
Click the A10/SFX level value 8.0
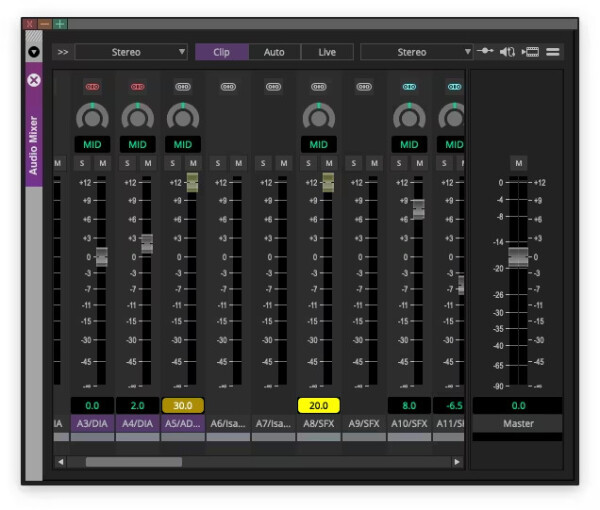(x=409, y=406)
